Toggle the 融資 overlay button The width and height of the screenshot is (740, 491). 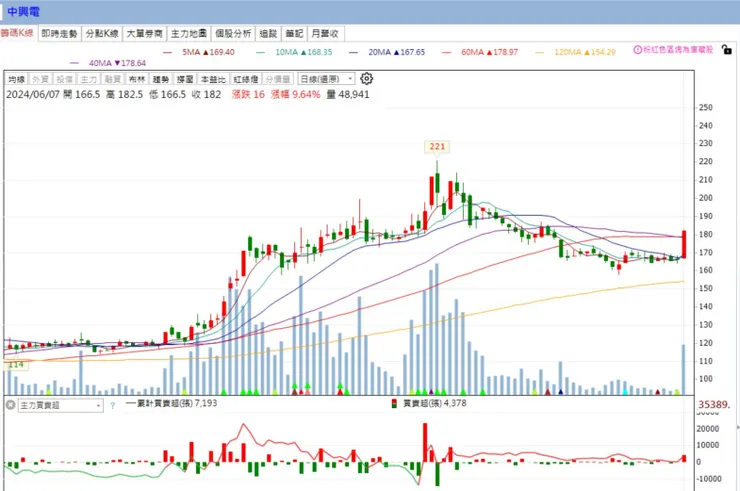[113, 79]
